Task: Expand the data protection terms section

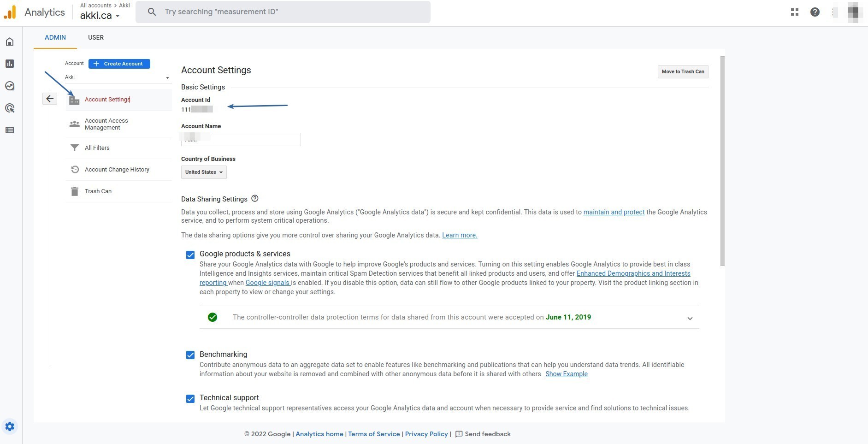Action: pos(690,318)
